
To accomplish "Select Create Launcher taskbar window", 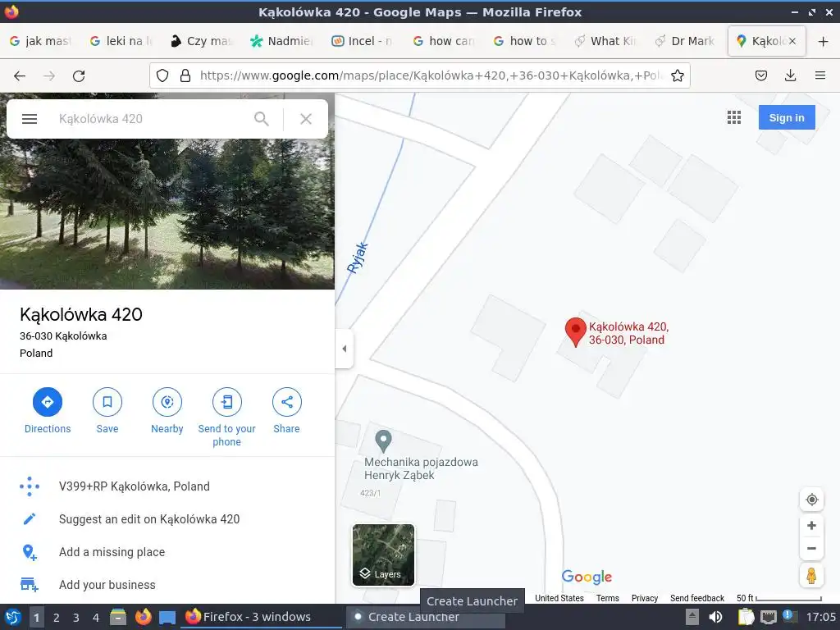I will coord(426,617).
